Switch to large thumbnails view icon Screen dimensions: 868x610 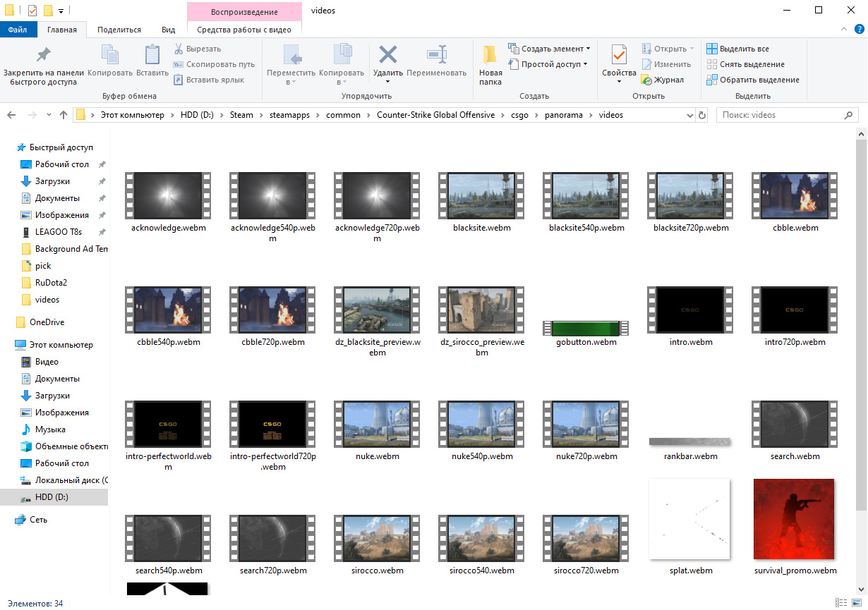(x=856, y=603)
